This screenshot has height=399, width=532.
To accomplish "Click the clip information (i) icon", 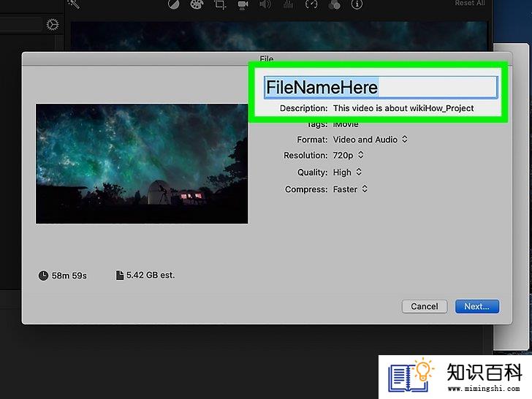I will point(357,4).
